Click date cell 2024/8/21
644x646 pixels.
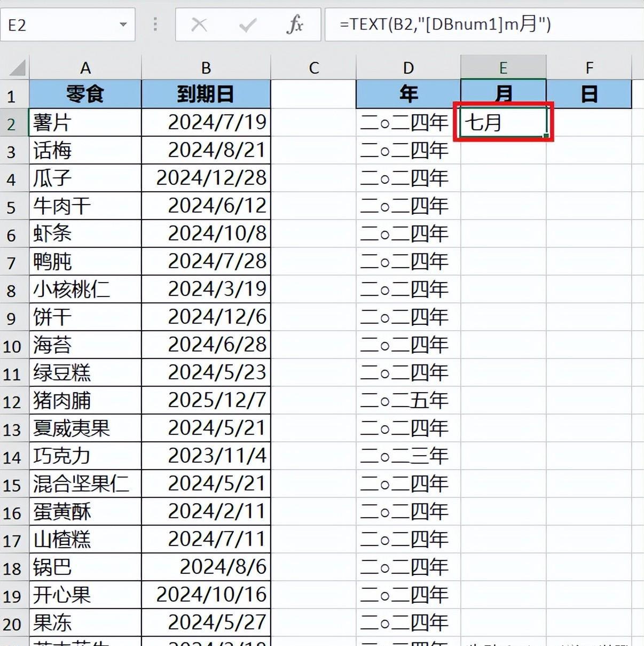tap(206, 150)
